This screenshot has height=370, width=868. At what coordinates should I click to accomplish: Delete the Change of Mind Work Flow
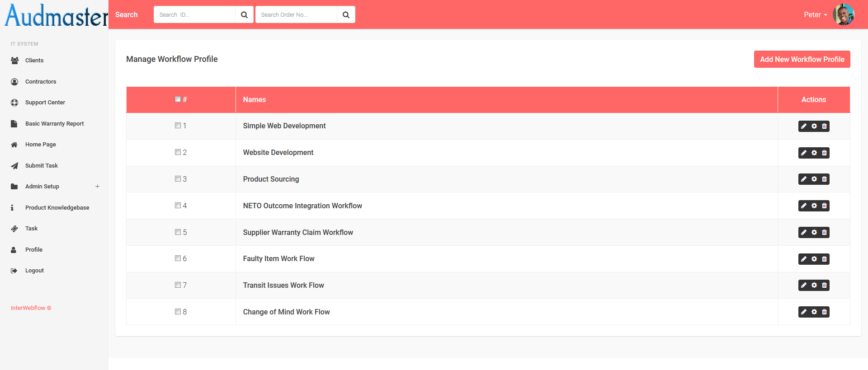824,312
